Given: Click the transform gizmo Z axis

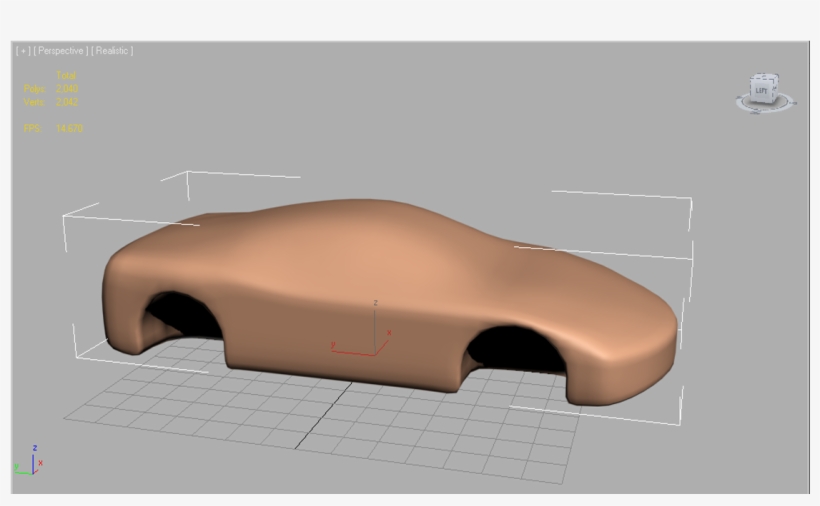Looking at the screenshot, I should point(375,327).
